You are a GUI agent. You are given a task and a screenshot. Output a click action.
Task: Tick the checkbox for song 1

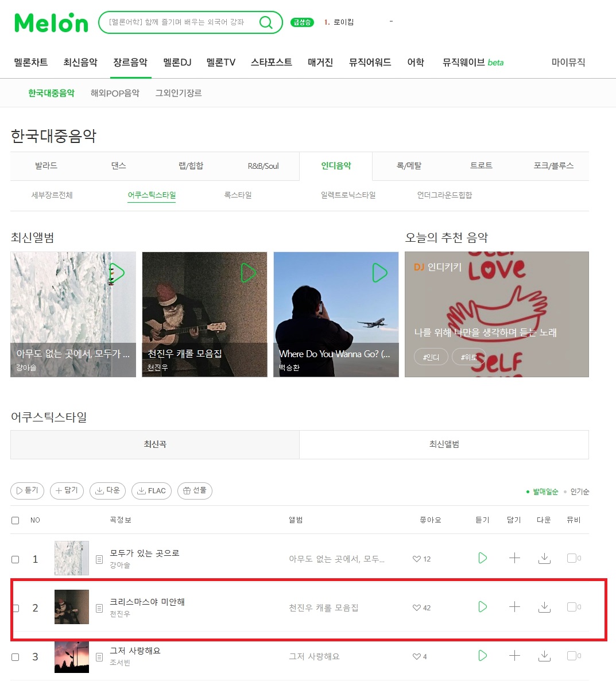tap(15, 559)
